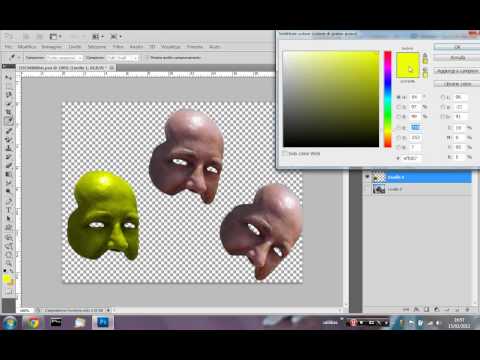
Task: Select the Clone Stamp tool
Action: tap(8, 148)
